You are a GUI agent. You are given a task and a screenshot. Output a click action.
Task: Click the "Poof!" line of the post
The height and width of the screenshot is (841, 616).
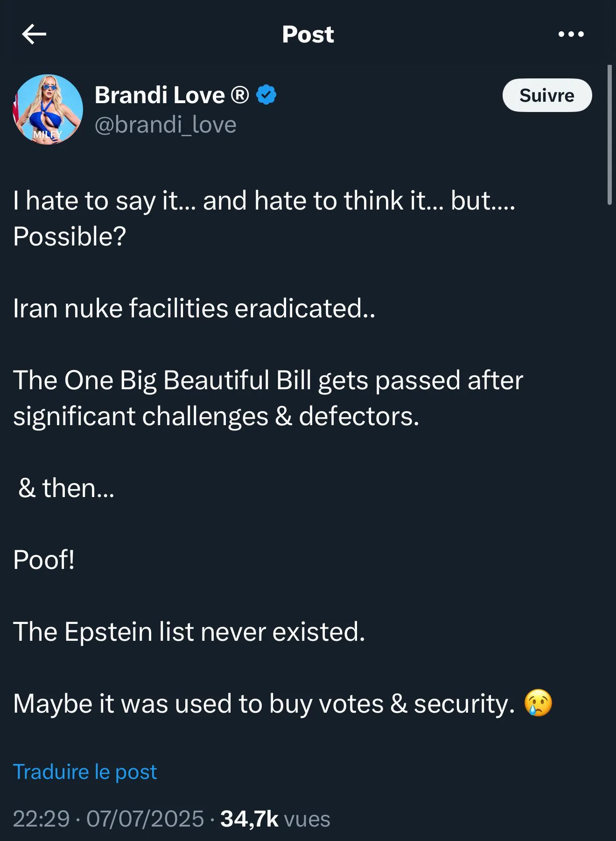44,560
